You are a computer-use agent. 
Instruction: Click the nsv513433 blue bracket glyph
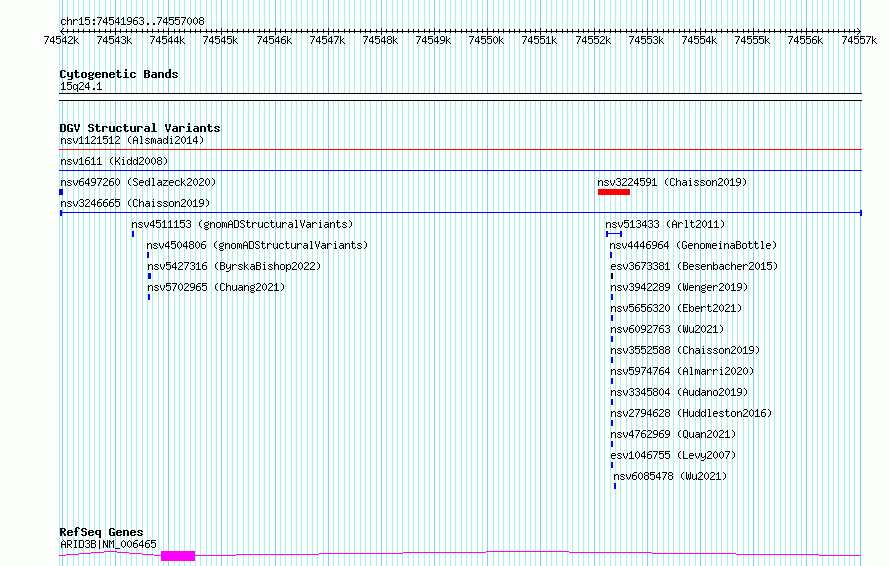(x=614, y=234)
